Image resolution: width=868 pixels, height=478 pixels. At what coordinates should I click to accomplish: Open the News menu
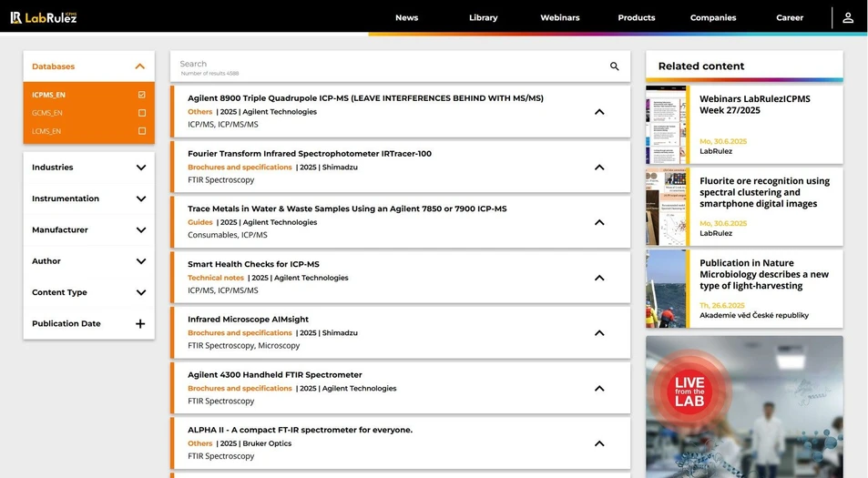click(x=407, y=17)
